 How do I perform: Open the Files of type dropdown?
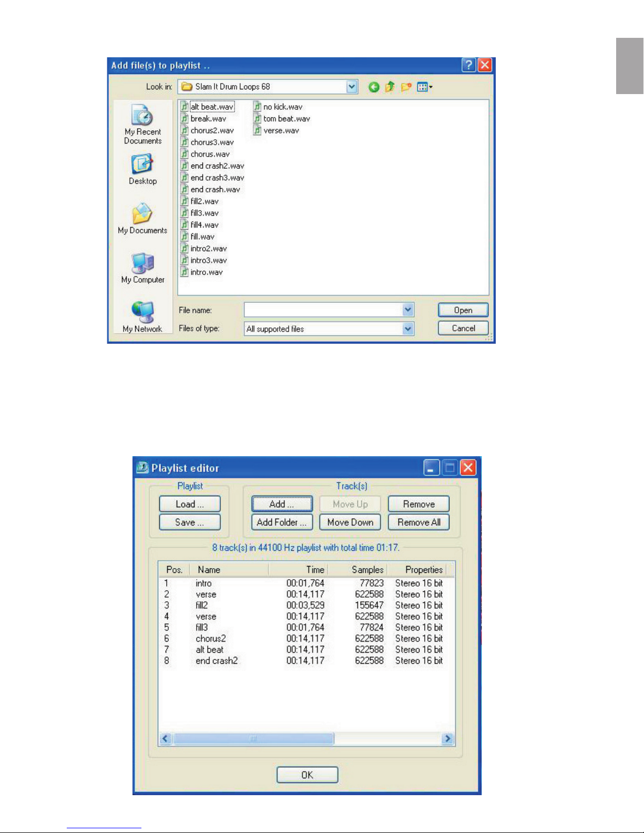408,329
